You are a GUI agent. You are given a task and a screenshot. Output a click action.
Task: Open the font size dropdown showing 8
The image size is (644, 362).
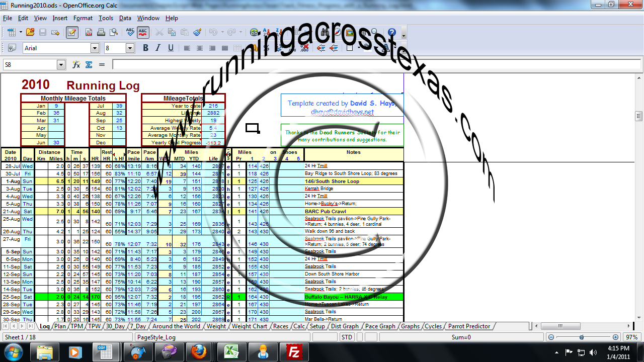[129, 48]
